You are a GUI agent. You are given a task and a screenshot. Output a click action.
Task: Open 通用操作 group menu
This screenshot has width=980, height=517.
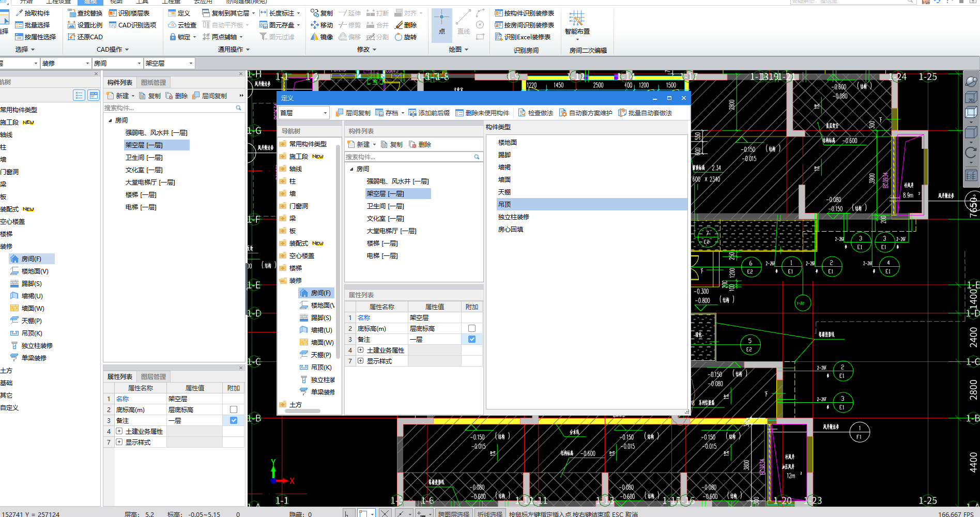234,50
